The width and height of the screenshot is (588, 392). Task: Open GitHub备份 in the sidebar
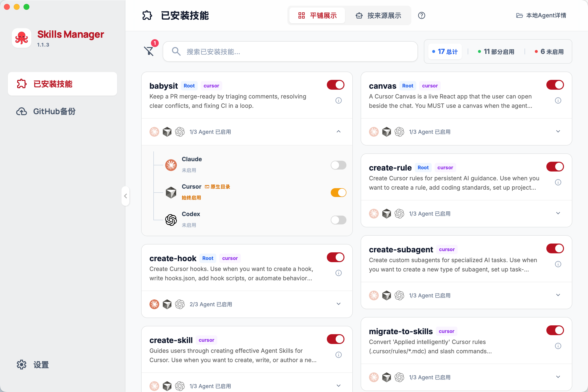(54, 111)
